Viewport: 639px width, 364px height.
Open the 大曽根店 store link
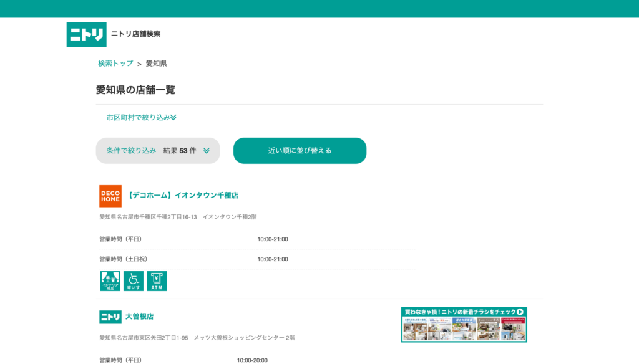(x=139, y=317)
